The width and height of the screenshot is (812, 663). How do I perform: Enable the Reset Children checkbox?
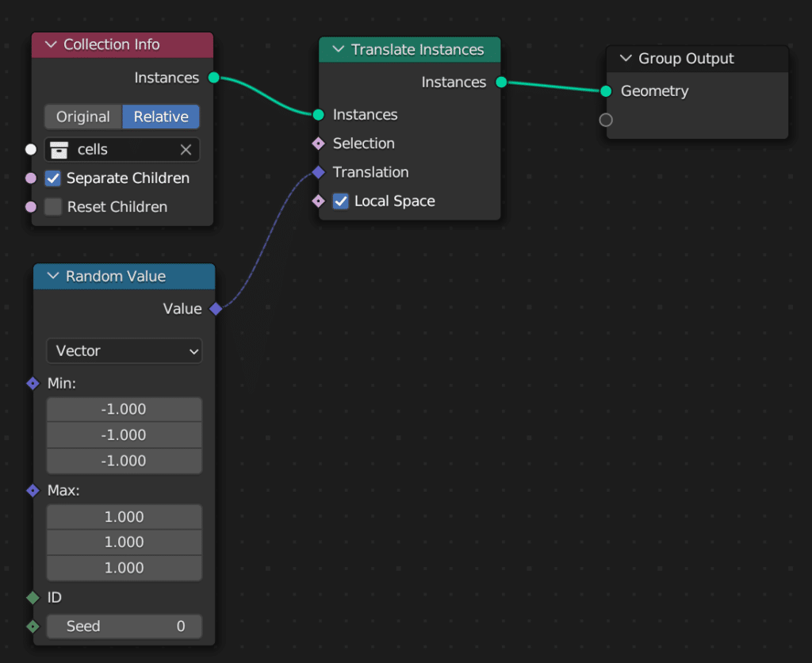pos(53,207)
